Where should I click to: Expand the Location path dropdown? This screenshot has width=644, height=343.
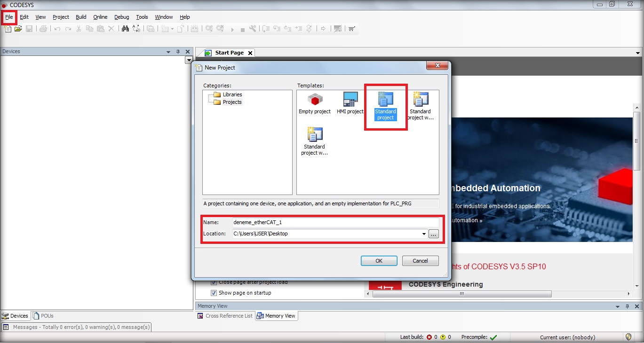pyautogui.click(x=424, y=234)
